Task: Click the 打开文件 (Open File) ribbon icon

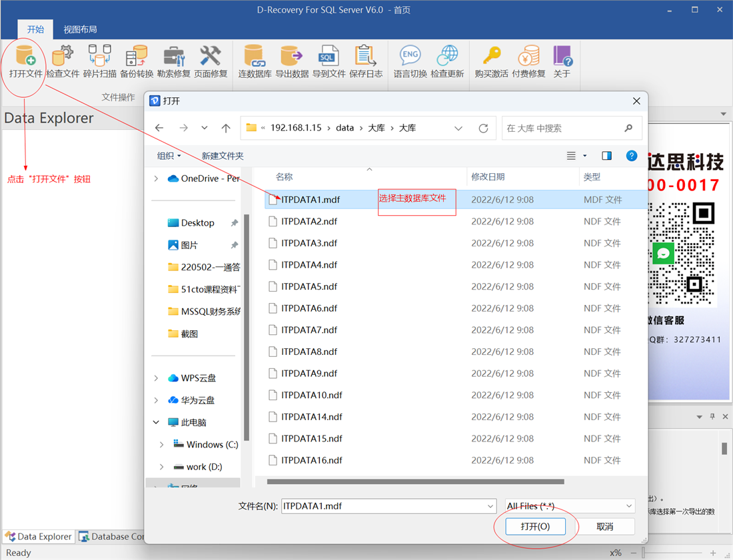Action: (x=25, y=61)
